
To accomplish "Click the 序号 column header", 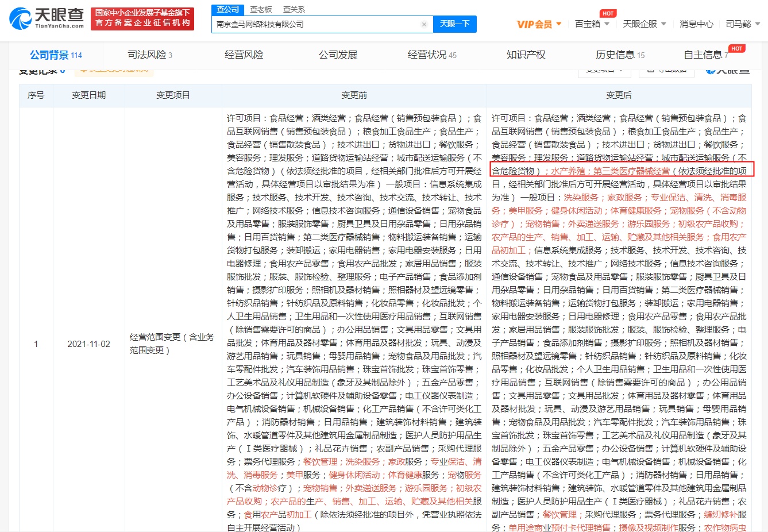I will (36, 95).
